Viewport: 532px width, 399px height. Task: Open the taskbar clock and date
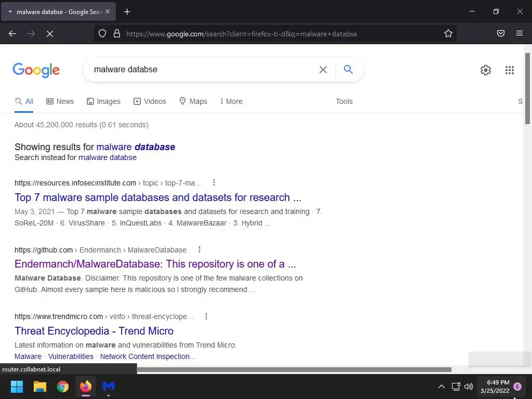(495, 387)
